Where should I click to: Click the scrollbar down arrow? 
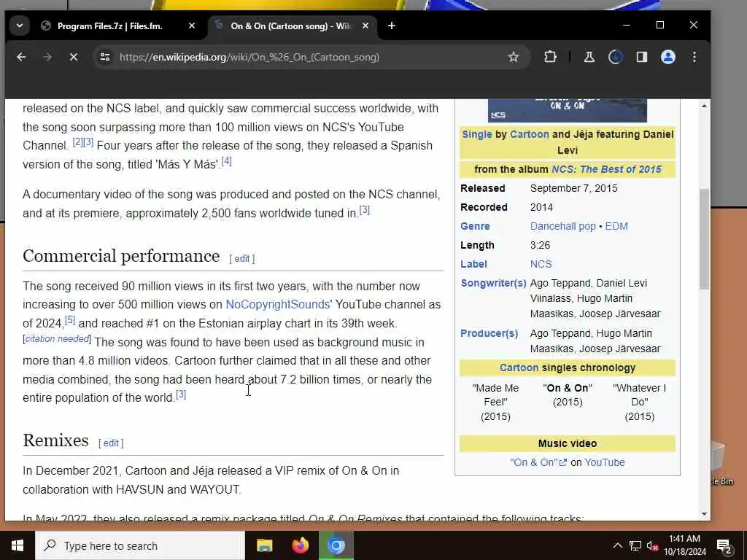704,514
